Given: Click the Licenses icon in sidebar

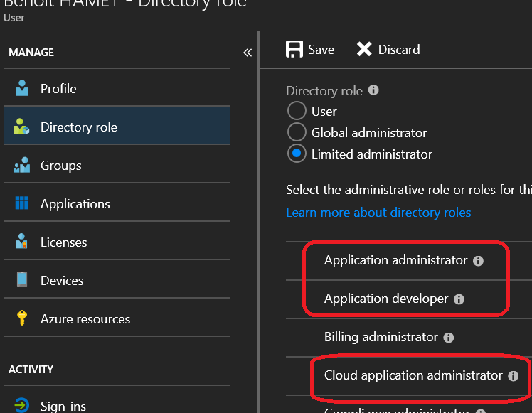Looking at the screenshot, I should point(22,242).
